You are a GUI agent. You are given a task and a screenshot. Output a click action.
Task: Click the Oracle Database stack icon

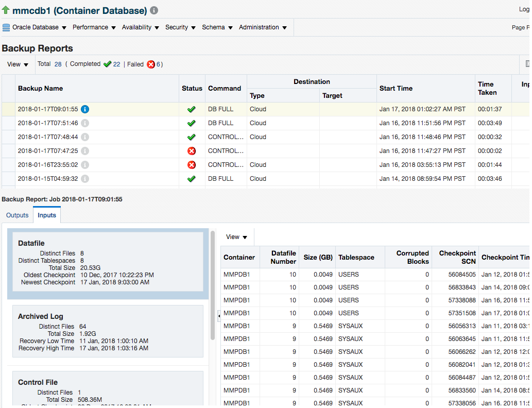click(6, 27)
